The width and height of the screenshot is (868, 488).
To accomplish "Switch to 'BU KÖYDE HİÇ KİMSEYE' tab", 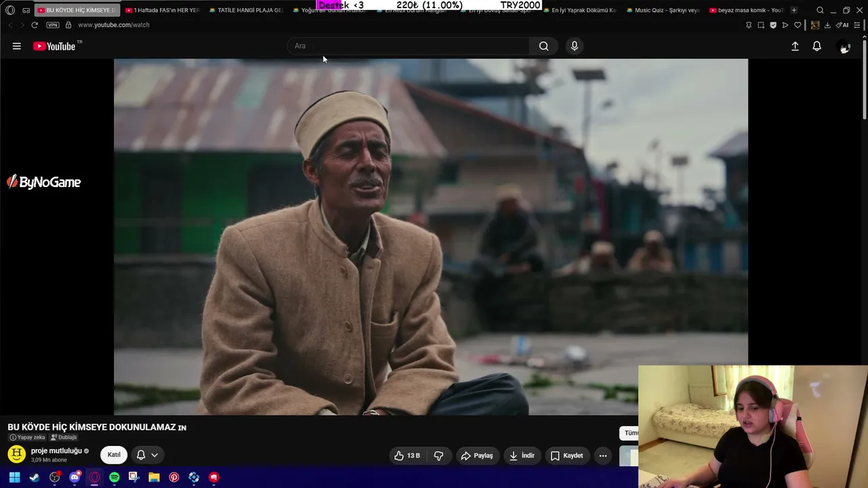I will click(x=77, y=10).
